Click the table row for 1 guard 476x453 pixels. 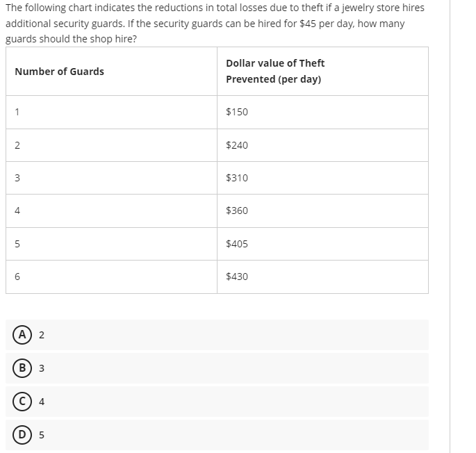pos(217,112)
